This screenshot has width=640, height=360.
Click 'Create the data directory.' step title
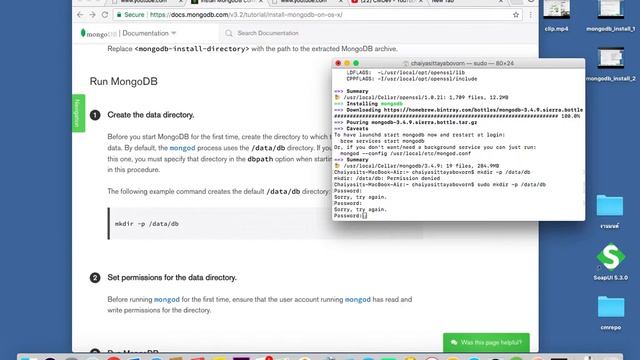pos(151,115)
